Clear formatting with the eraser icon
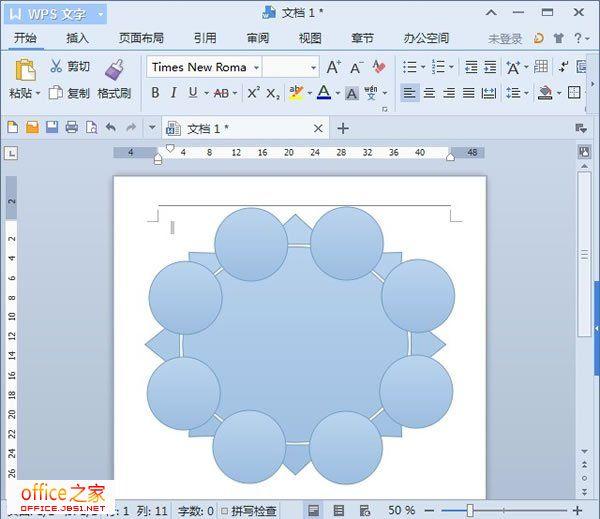 pyautogui.click(x=378, y=67)
